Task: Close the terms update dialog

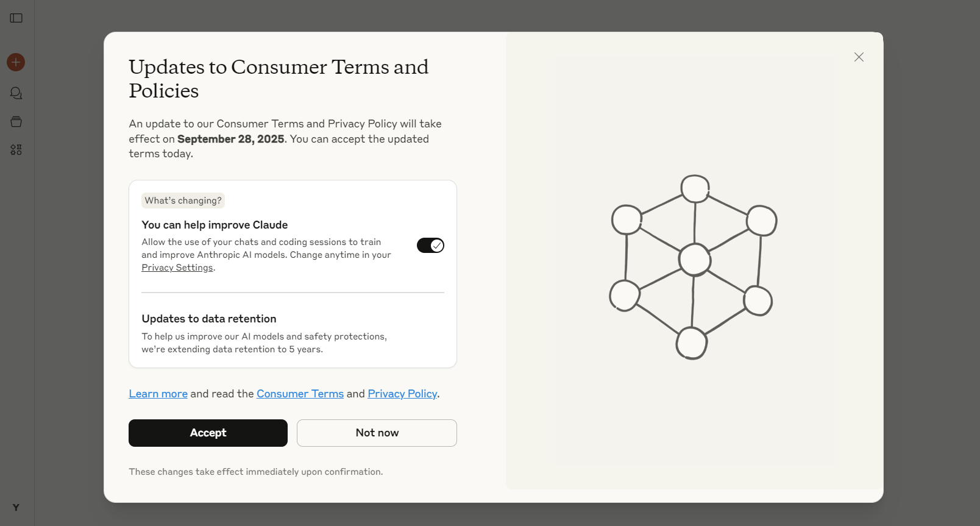Action: tap(859, 57)
